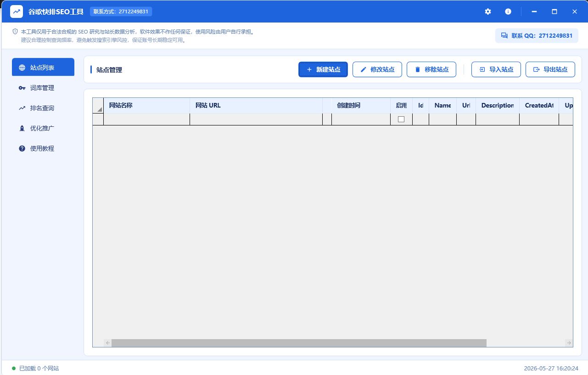The image size is (588, 375).
Task: Click the 创建时间 column header
Action: (x=361, y=106)
